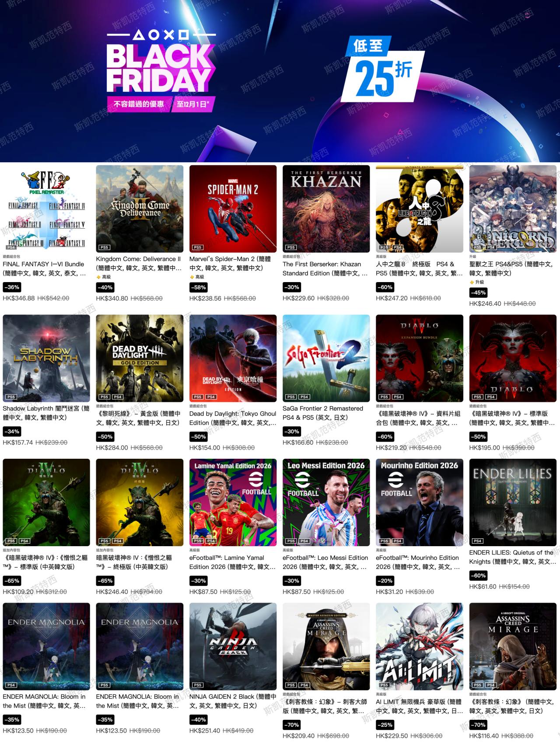Screen dimensions: 560x743
Task: Open FINAL FANTASY I–VI Bundle title link
Action: (x=44, y=269)
